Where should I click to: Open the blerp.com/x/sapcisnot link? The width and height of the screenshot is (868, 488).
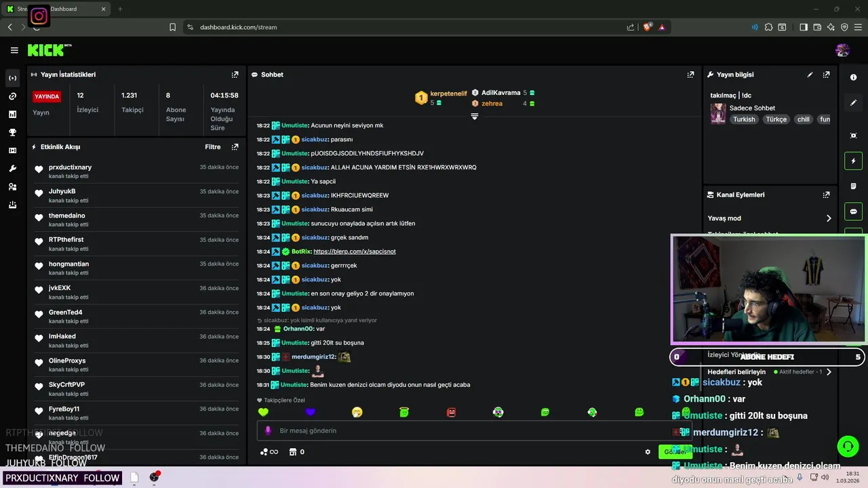355,251
